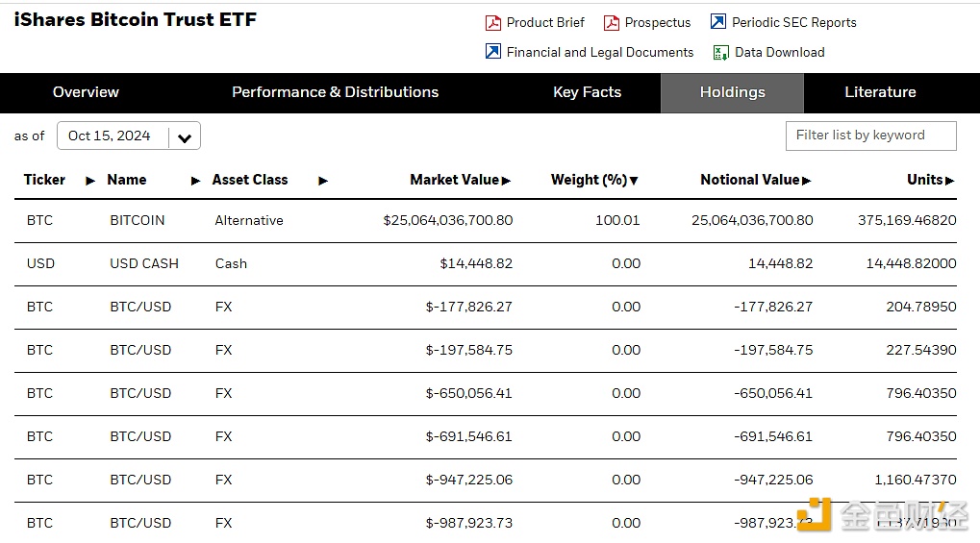Click the sort arrow next to Asset Class
Image resolution: width=980 pixels, height=543 pixels.
point(323,182)
